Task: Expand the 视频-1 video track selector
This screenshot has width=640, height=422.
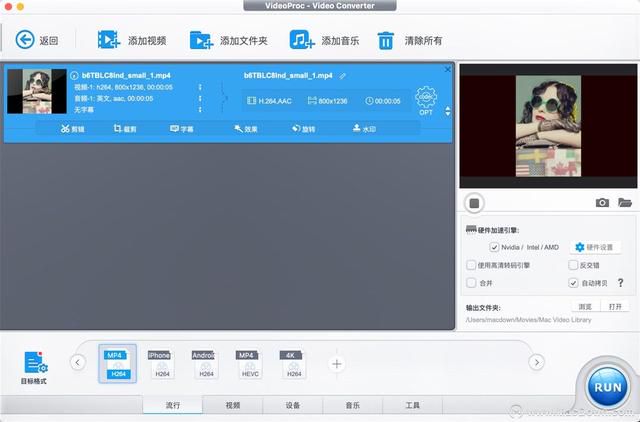Action: coord(200,87)
